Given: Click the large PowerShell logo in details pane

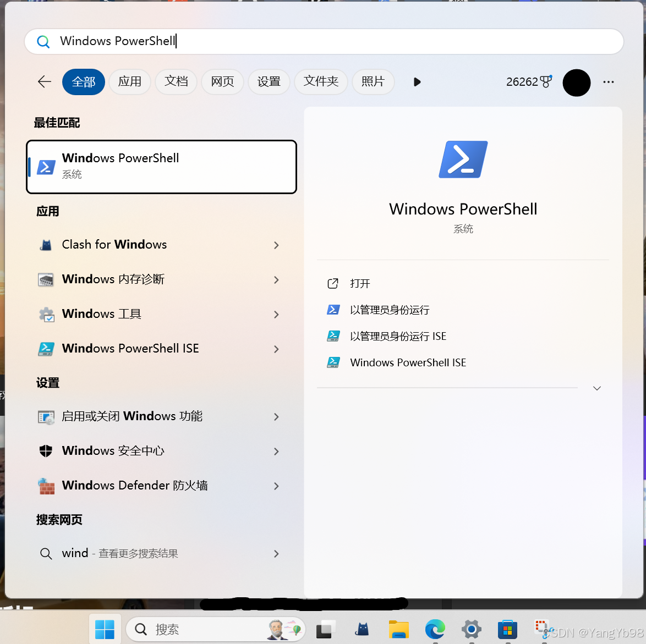Looking at the screenshot, I should click(463, 159).
